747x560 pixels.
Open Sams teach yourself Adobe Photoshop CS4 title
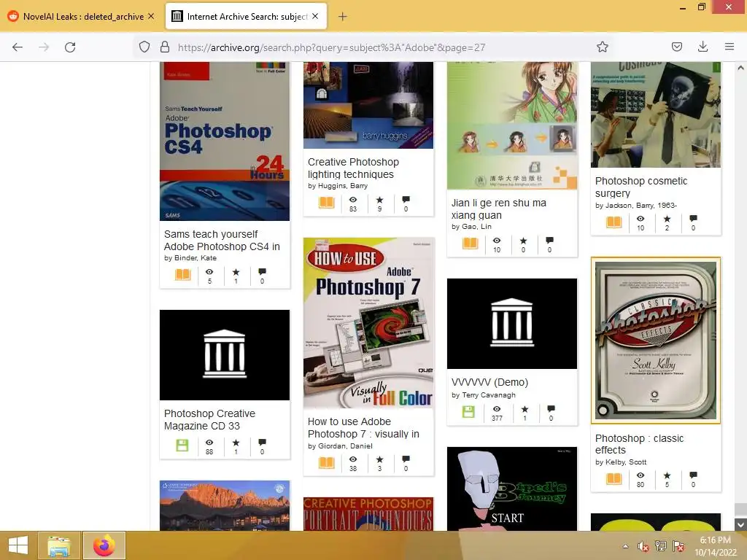pos(222,241)
